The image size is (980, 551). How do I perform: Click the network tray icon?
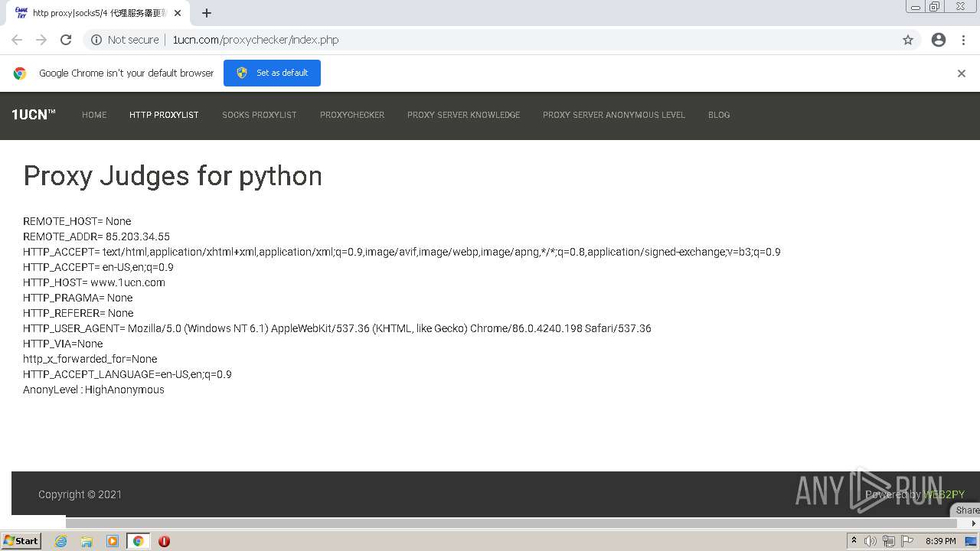pos(889,541)
